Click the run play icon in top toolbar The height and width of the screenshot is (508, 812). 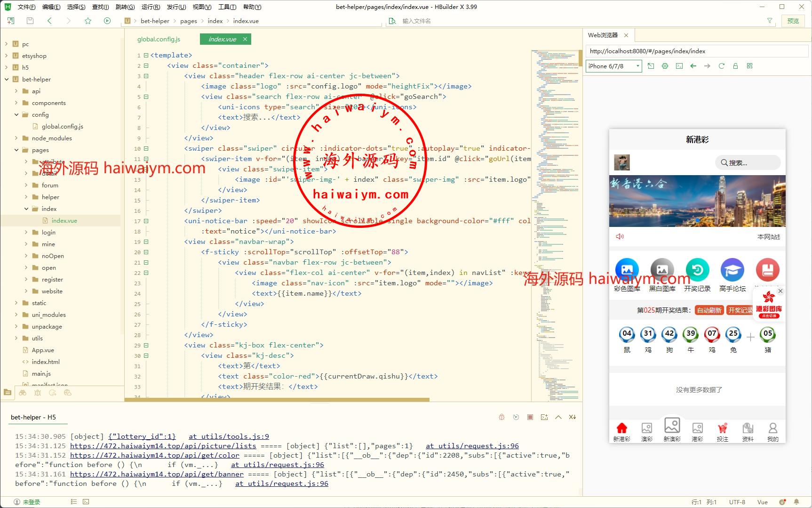pos(107,21)
